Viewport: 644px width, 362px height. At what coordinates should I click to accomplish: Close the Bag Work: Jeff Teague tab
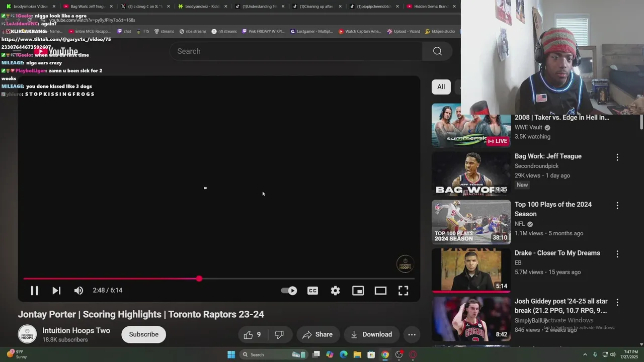(x=111, y=7)
